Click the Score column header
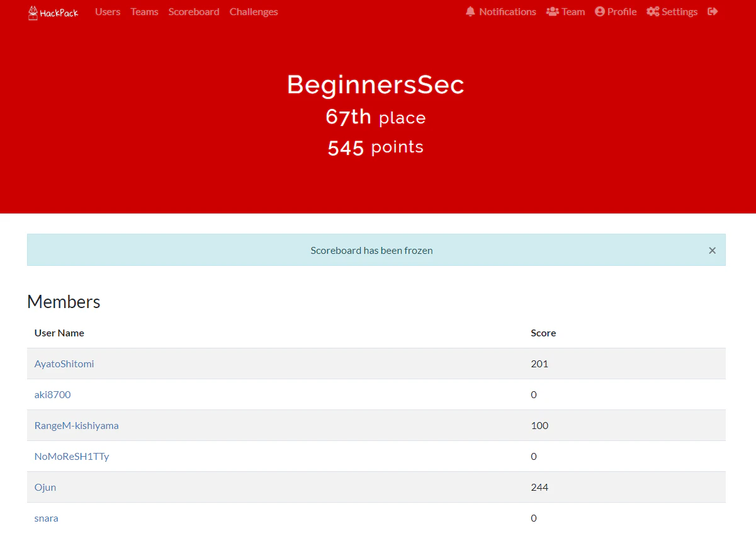 (x=543, y=333)
